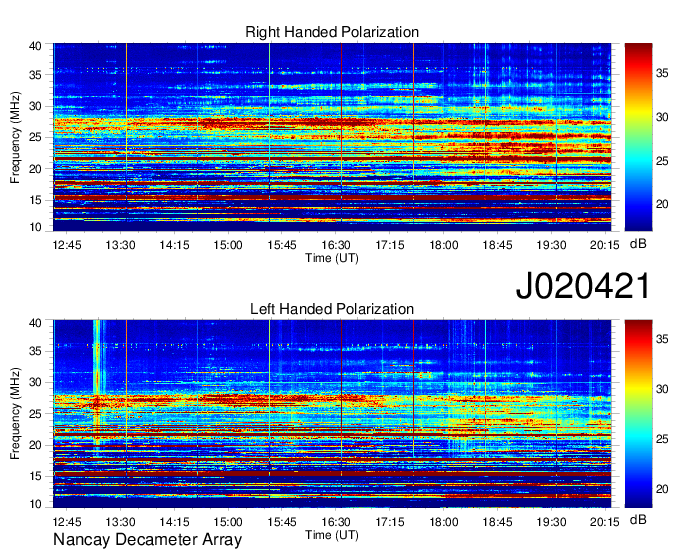Click 25 MHz tick on Right Handed frequency axis
The image size is (680, 552).
(36, 137)
